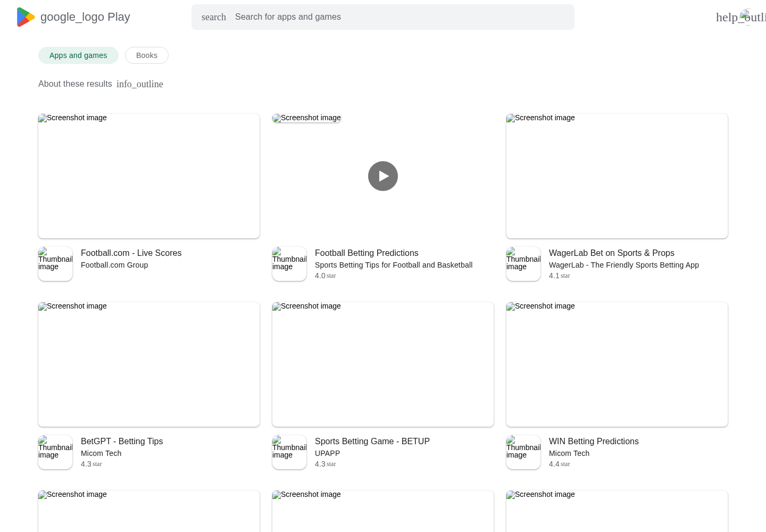
Task: Open the BetGPT - Betting Tips thumbnail icon
Action: click(x=55, y=452)
